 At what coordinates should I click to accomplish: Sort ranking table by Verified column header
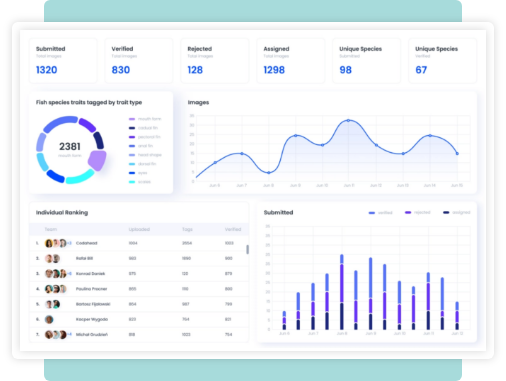tap(233, 229)
